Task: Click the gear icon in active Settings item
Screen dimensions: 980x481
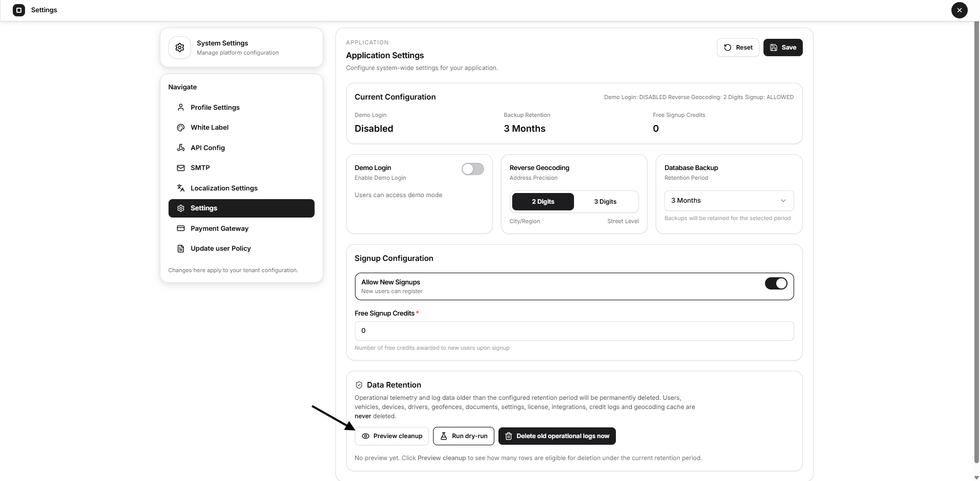Action: click(x=181, y=208)
